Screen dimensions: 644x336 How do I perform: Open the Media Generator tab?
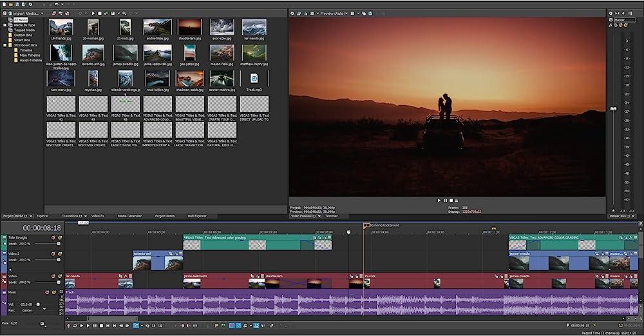click(x=129, y=216)
